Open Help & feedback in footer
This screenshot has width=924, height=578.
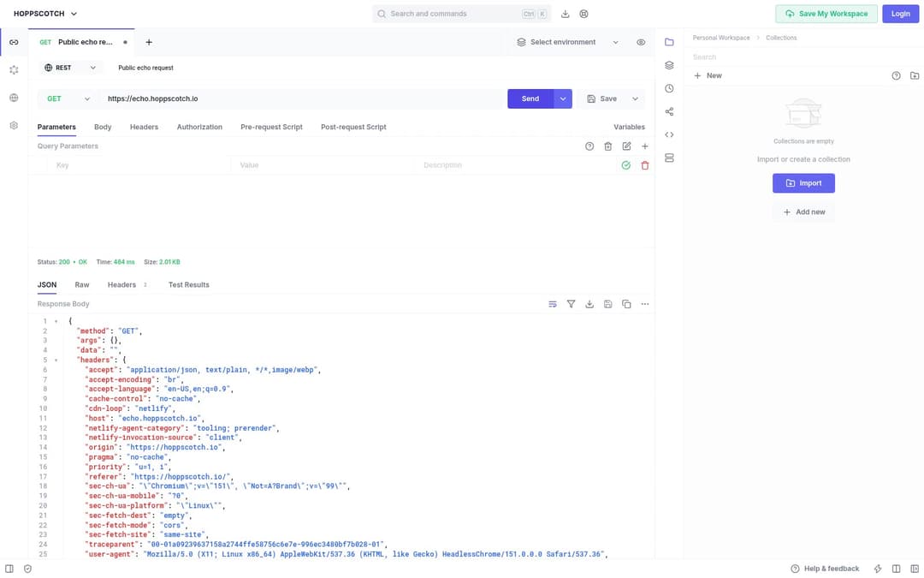(825, 569)
